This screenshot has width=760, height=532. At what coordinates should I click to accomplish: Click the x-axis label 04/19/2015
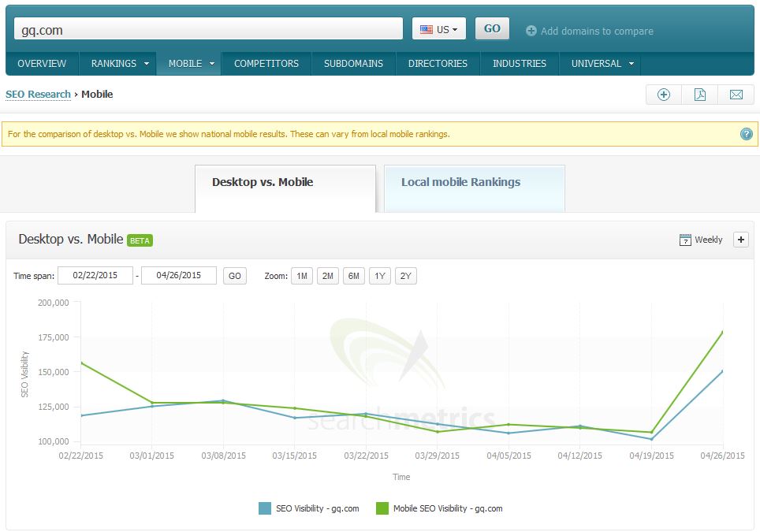pyautogui.click(x=651, y=456)
